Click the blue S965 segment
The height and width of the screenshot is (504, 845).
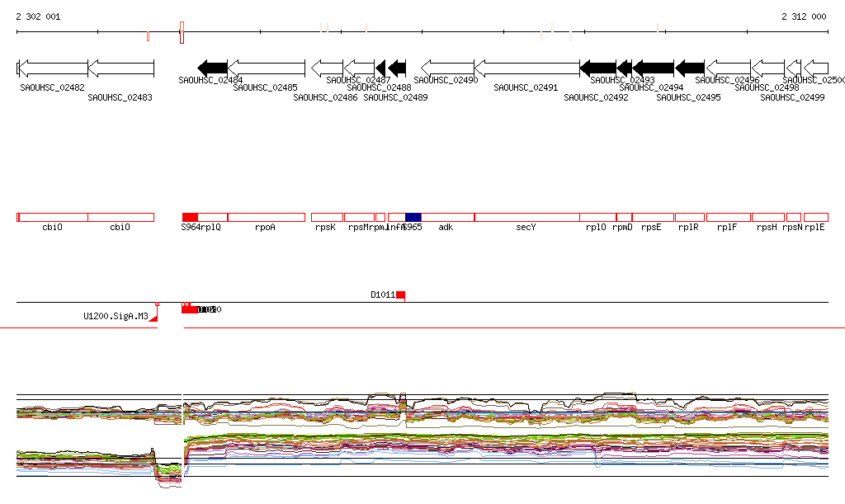[413, 217]
